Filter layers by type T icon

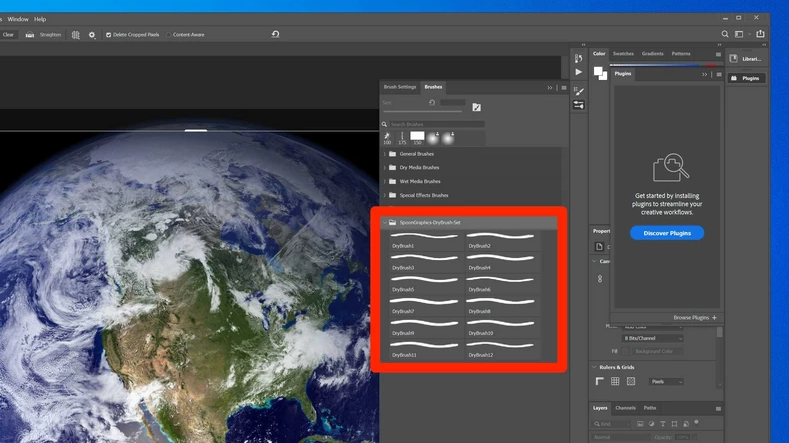(x=663, y=424)
